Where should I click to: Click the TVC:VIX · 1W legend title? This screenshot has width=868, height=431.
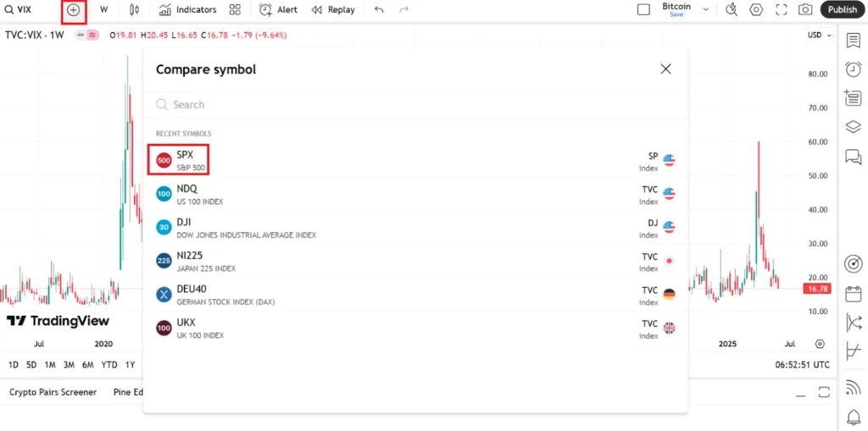click(x=34, y=35)
